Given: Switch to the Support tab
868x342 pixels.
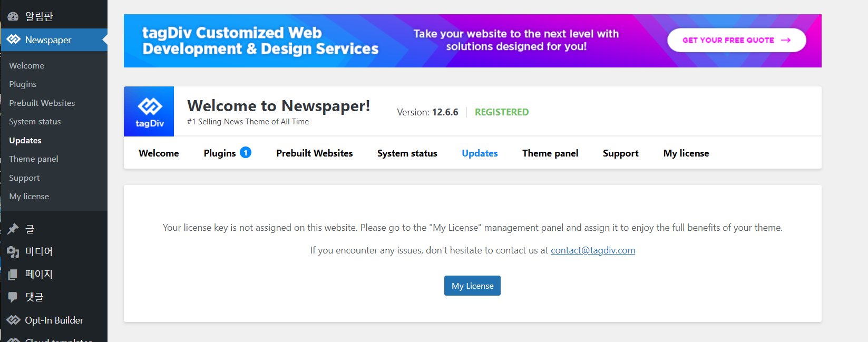Looking at the screenshot, I should pos(621,153).
